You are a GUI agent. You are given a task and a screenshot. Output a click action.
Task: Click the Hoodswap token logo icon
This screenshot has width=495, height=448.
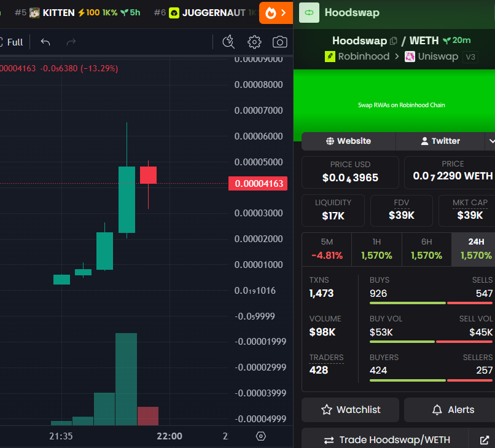pyautogui.click(x=309, y=13)
